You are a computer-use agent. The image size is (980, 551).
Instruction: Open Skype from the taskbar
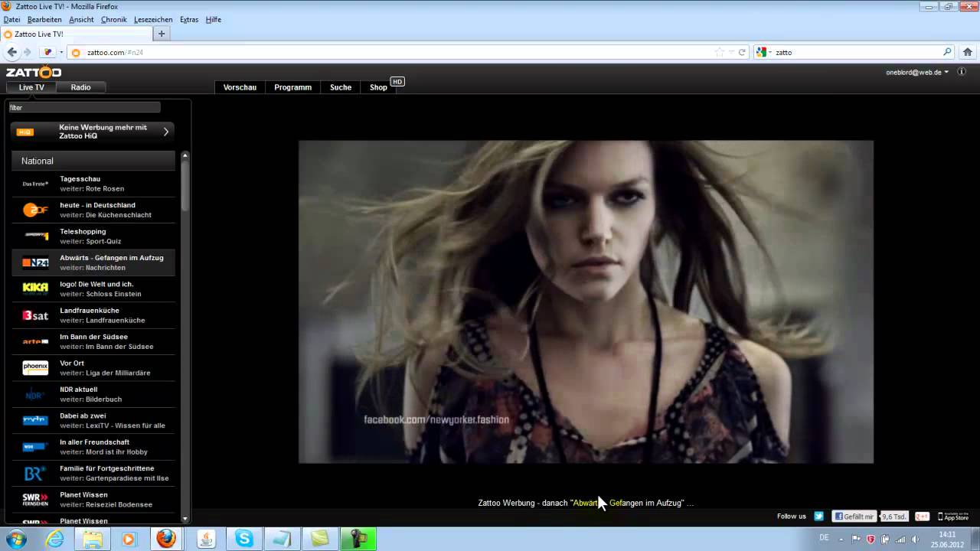pos(244,539)
